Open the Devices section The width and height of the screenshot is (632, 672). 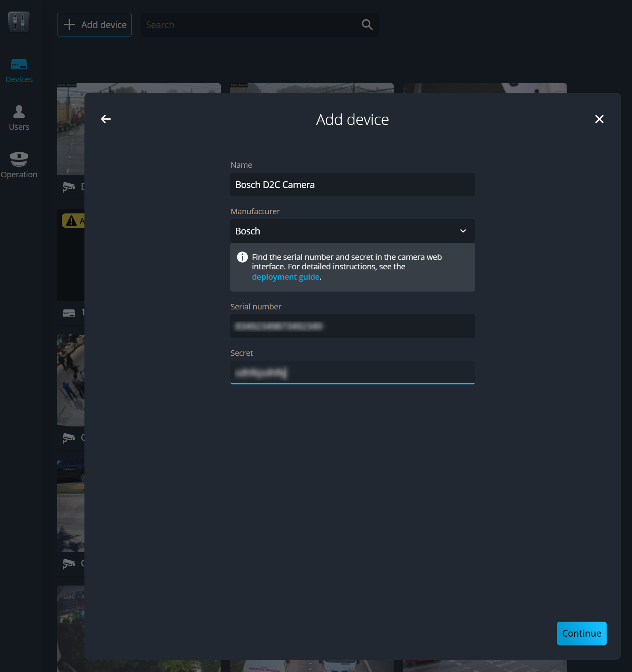[19, 71]
